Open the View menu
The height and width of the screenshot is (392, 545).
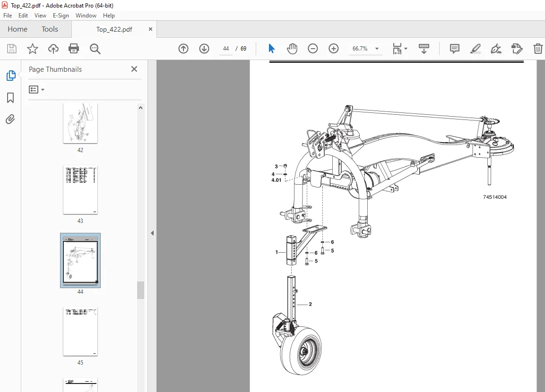click(40, 16)
